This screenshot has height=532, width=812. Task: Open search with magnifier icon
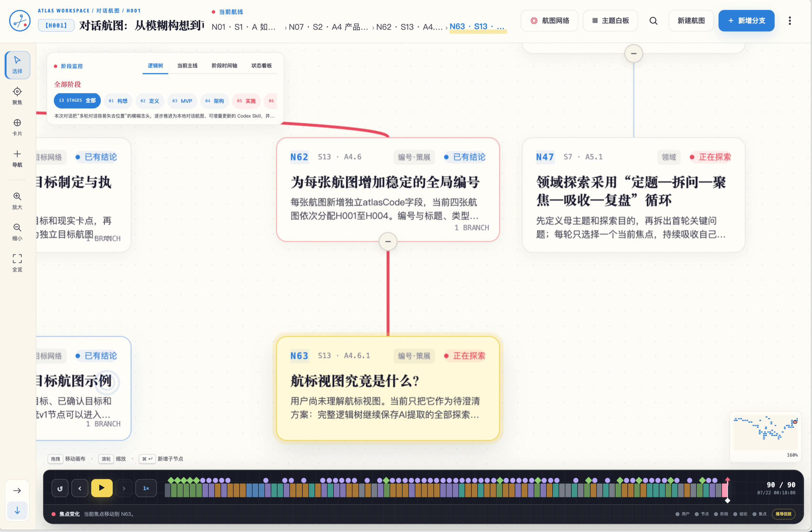(653, 21)
